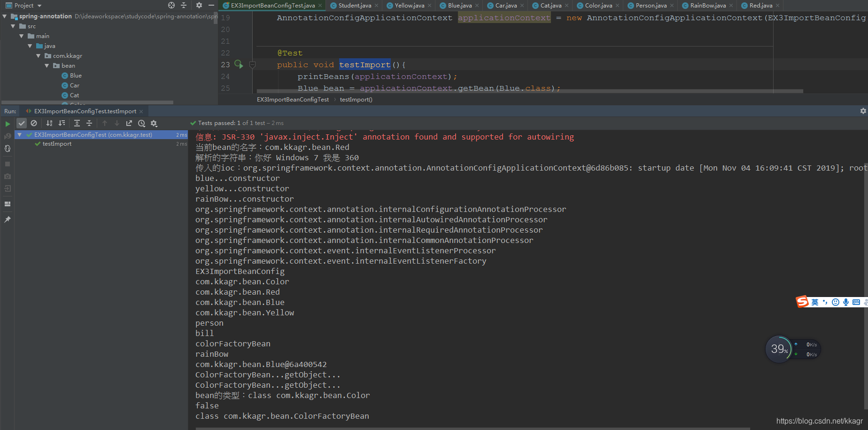The image size is (868, 430).
Task: Hide the Project panel
Action: pyautogui.click(x=211, y=5)
